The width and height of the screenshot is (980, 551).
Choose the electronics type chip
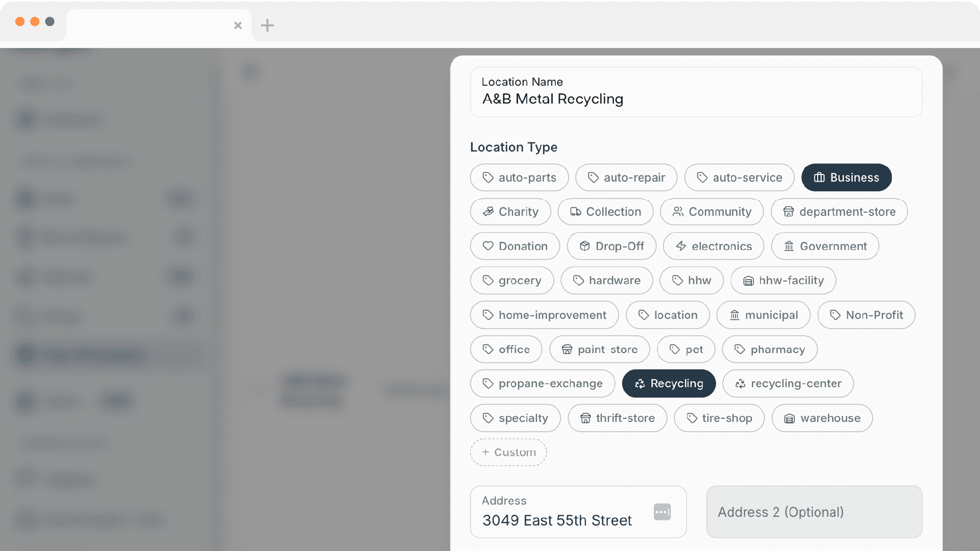713,246
